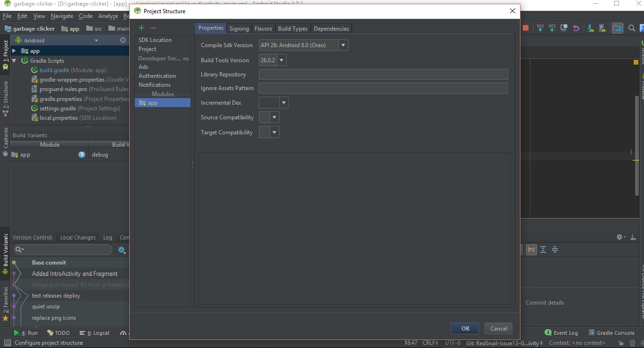Select Ads in dialog sidebar
644x348 pixels.
pos(143,67)
